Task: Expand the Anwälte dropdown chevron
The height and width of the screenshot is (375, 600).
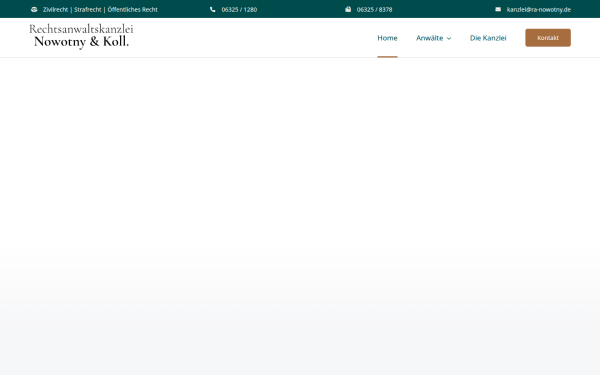Action: pos(449,38)
